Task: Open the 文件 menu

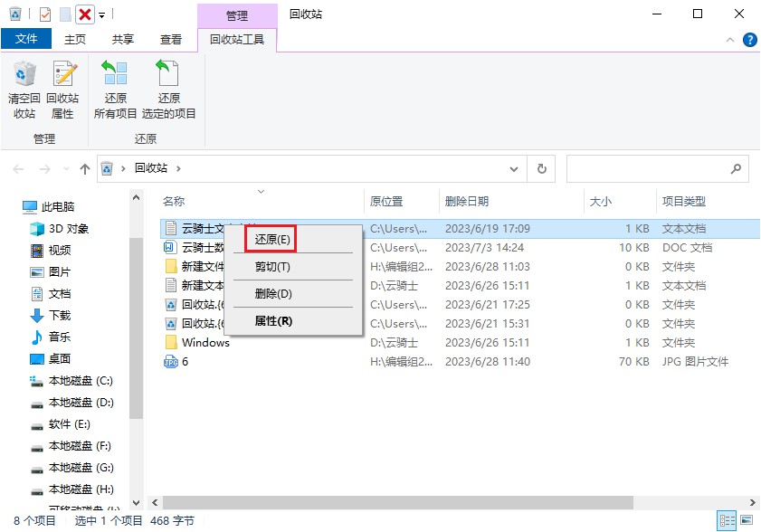Action: point(26,39)
